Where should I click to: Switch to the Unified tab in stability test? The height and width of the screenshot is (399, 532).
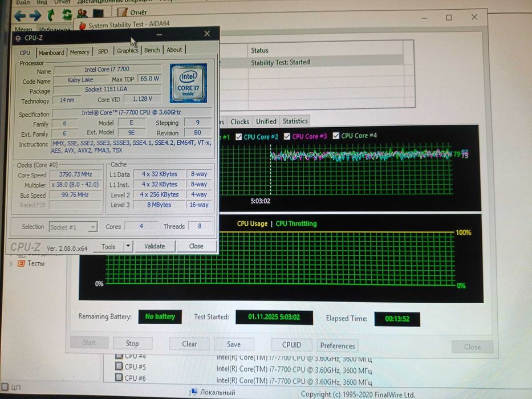tap(266, 121)
